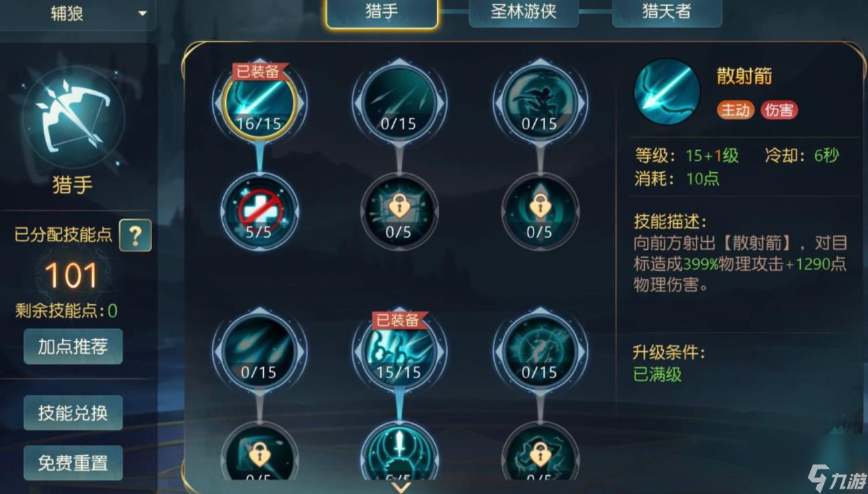
Task: Click the lightning beast skill showing 0/15
Action: click(x=540, y=351)
